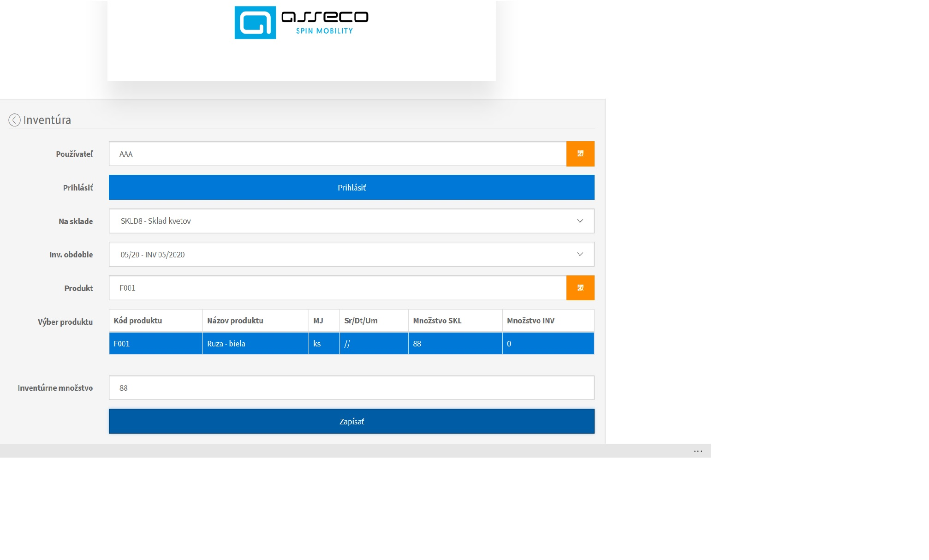929x560 pixels.
Task: Click the Inventúra page title
Action: pyautogui.click(x=47, y=120)
